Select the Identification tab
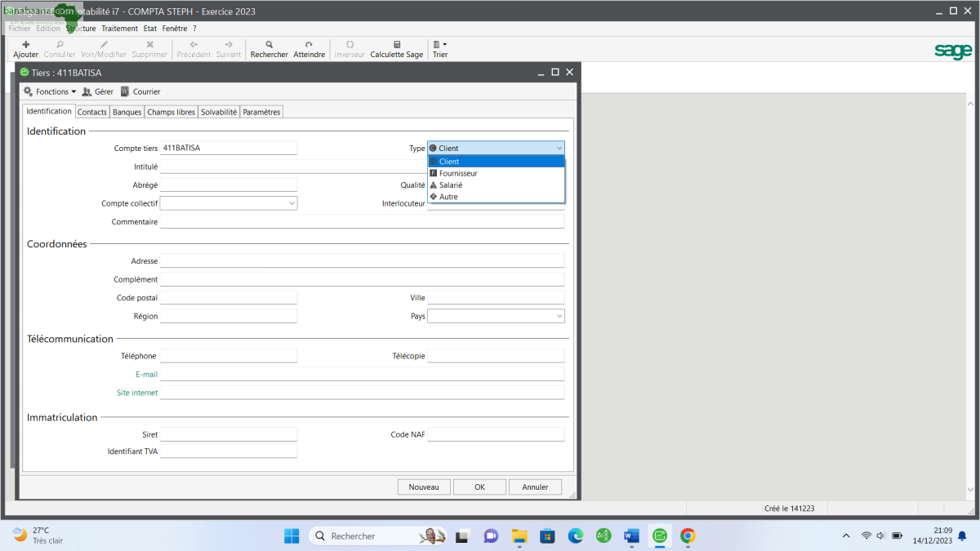Viewport: 980px width, 551px height. pos(49,111)
